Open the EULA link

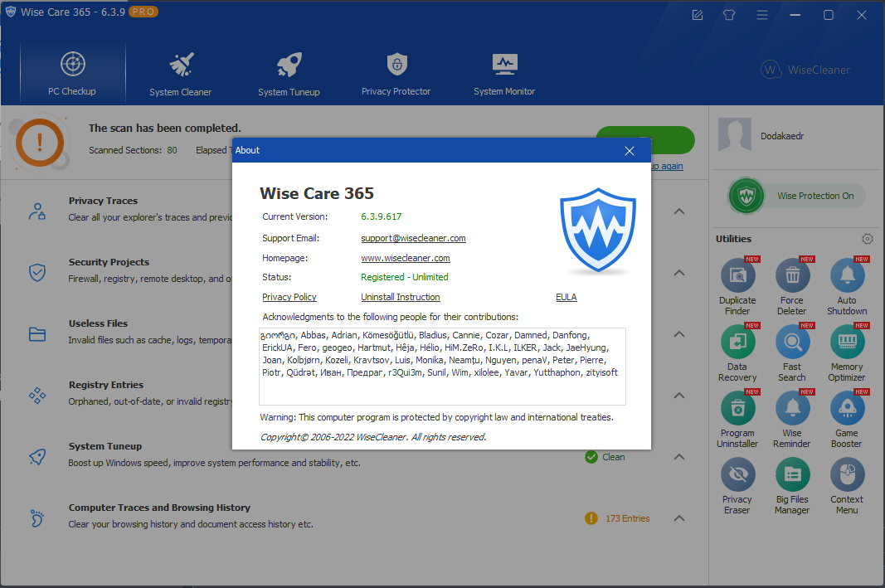coord(566,297)
